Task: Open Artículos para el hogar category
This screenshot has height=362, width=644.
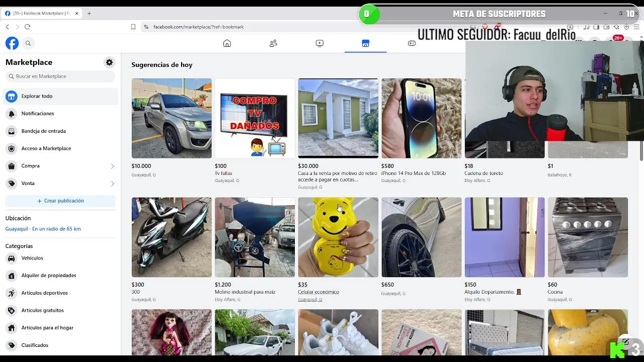Action: [x=60, y=328]
